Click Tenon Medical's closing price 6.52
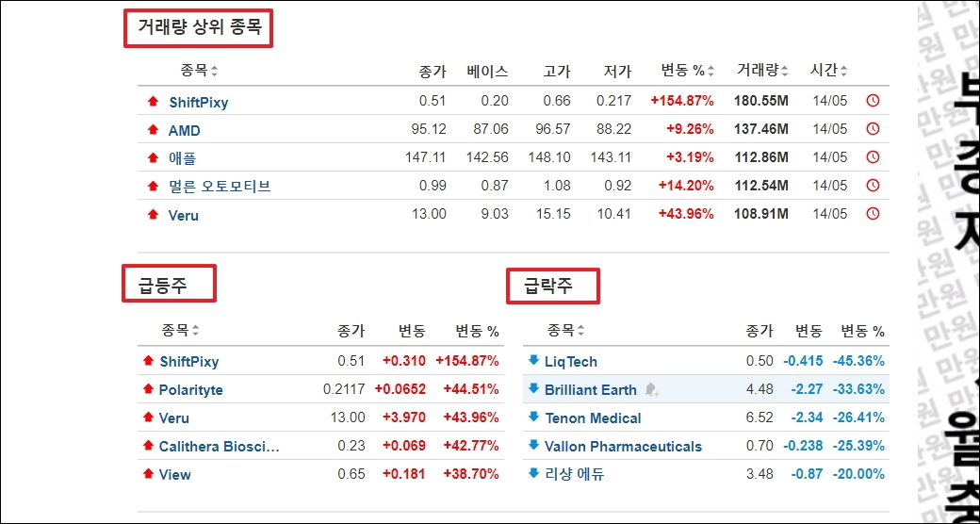 pyautogui.click(x=760, y=418)
